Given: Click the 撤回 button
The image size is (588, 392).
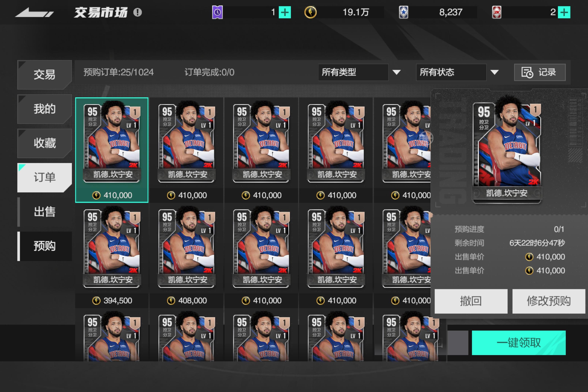Looking at the screenshot, I should [x=471, y=301].
